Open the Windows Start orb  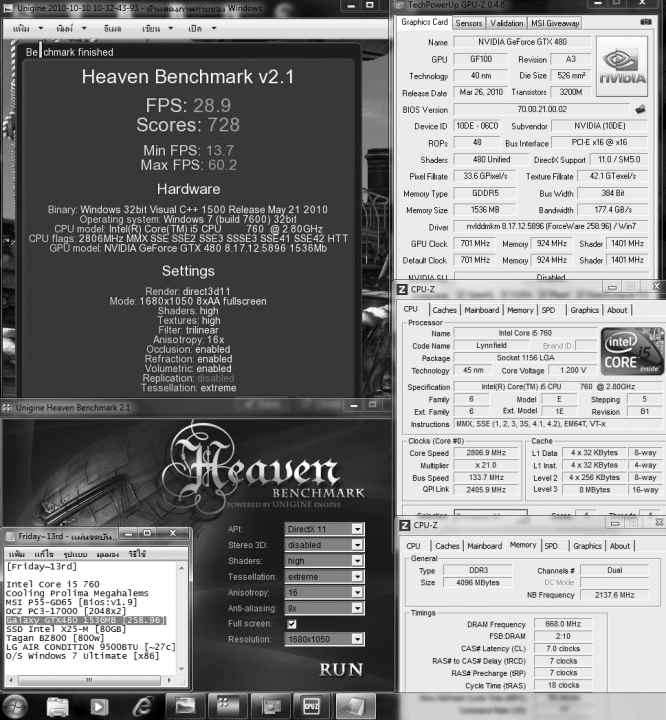tap(14, 706)
